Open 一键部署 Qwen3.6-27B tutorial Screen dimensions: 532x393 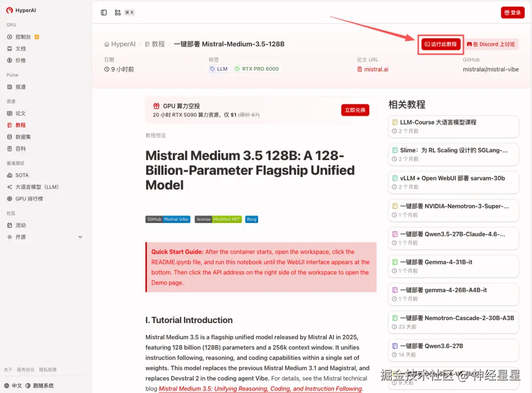pyautogui.click(x=453, y=350)
